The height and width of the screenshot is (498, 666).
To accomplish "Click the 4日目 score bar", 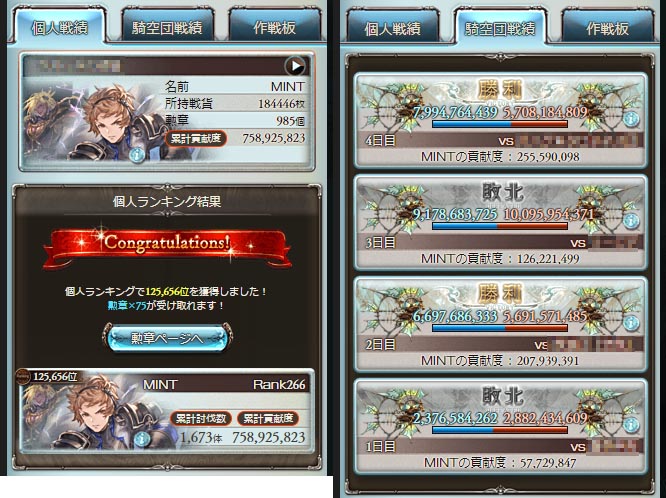I will pos(500,124).
